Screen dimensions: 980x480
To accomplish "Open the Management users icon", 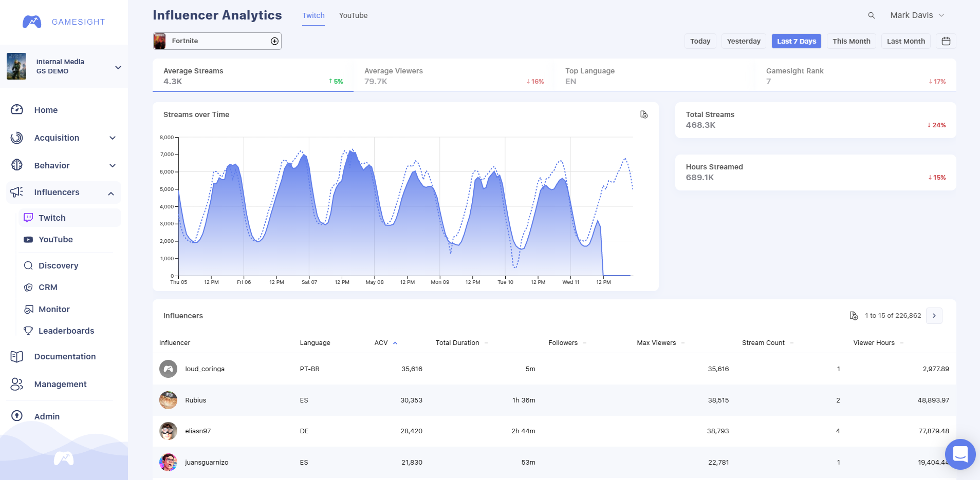I will [17, 384].
